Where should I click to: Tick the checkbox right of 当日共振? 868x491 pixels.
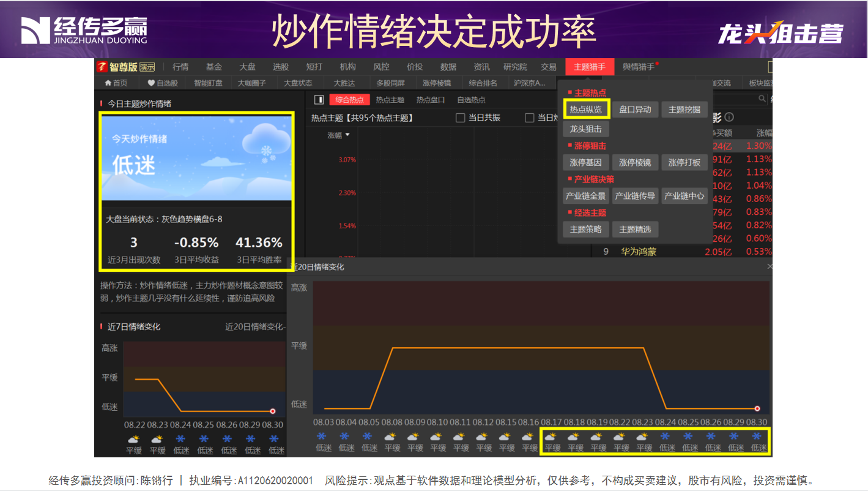click(x=530, y=118)
